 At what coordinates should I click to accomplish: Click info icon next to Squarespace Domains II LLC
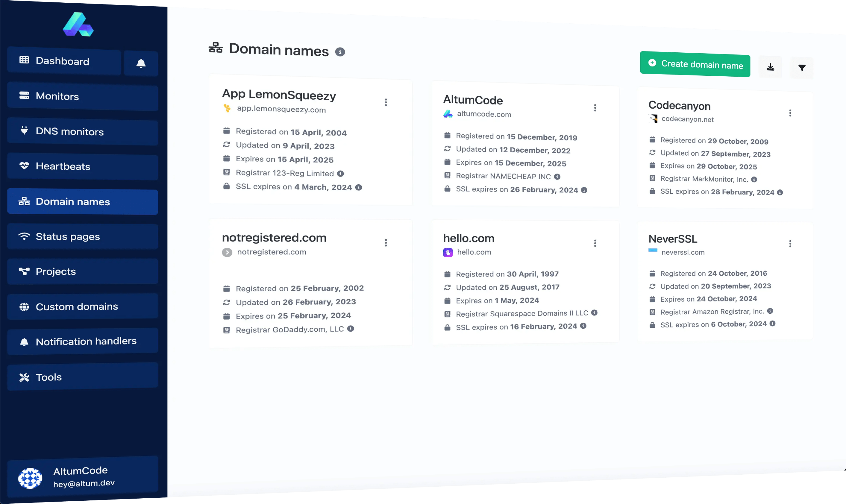point(594,313)
